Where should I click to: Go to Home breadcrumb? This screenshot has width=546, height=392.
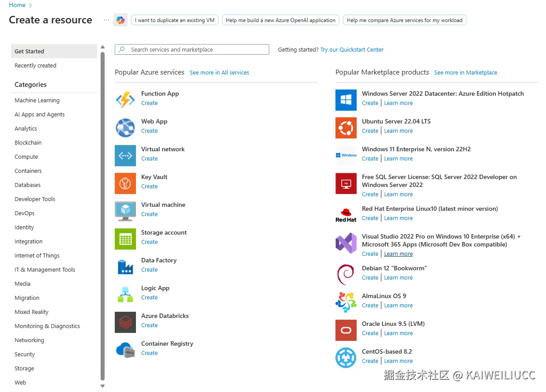pyautogui.click(x=17, y=5)
